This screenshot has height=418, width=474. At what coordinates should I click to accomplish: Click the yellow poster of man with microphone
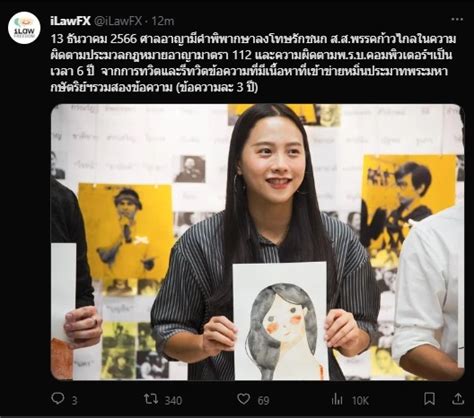click(126, 231)
